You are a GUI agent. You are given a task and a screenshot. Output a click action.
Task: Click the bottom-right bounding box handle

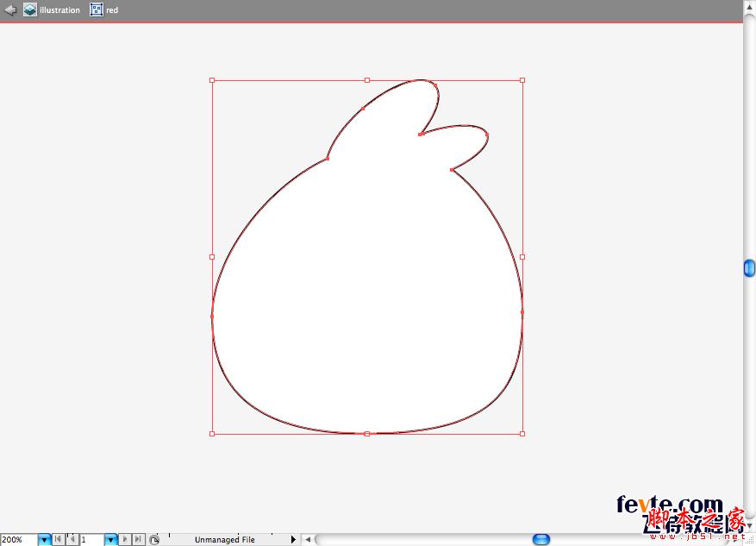(x=522, y=434)
